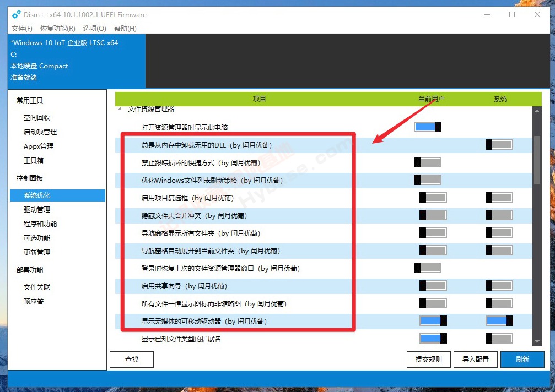The image size is (555, 392).
Task: Toggle 禁止跟踪损坏的快捷方式 switch
Action: click(428, 162)
